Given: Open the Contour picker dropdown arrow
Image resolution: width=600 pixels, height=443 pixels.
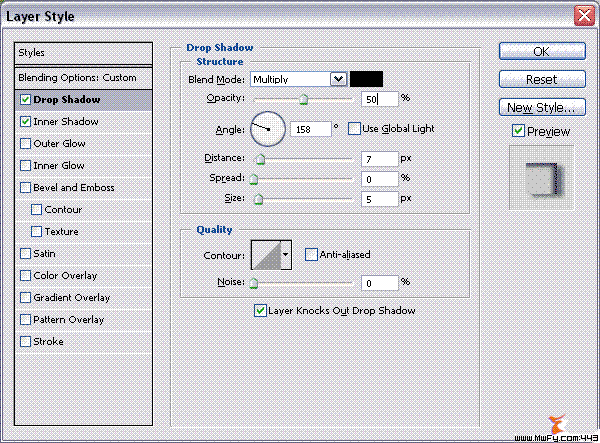Looking at the screenshot, I should point(285,255).
